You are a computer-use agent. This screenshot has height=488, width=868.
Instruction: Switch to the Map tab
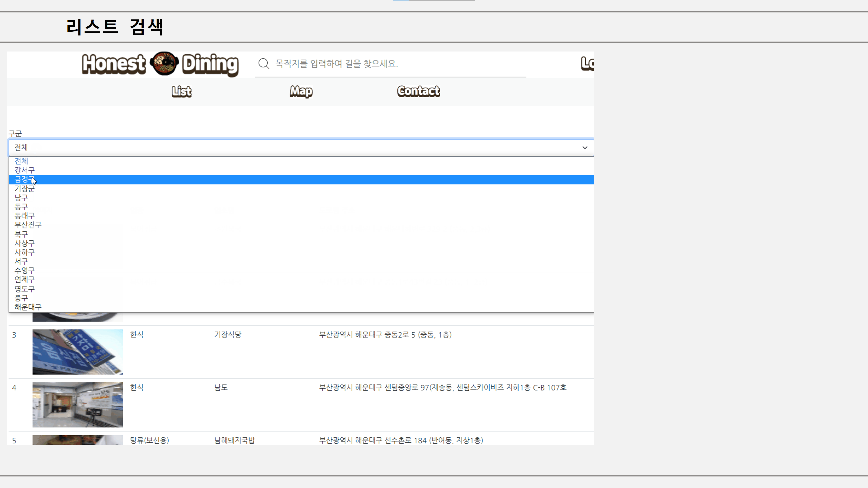301,91
